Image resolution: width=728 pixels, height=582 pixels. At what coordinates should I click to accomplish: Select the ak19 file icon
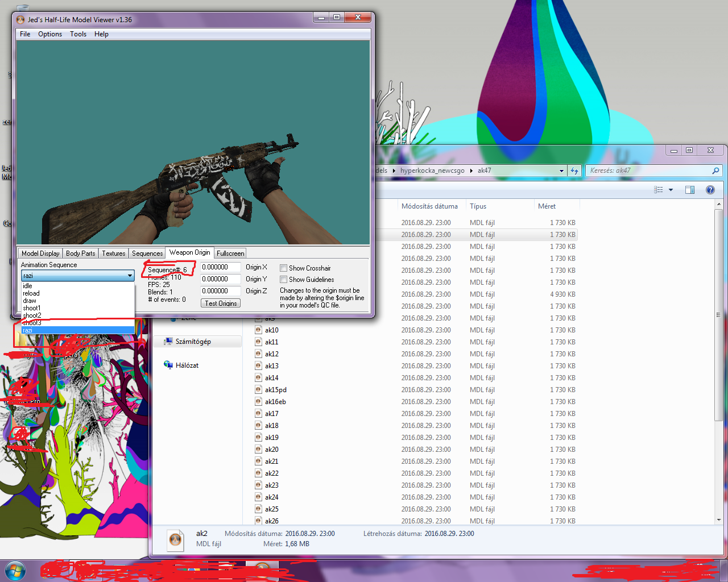259,437
